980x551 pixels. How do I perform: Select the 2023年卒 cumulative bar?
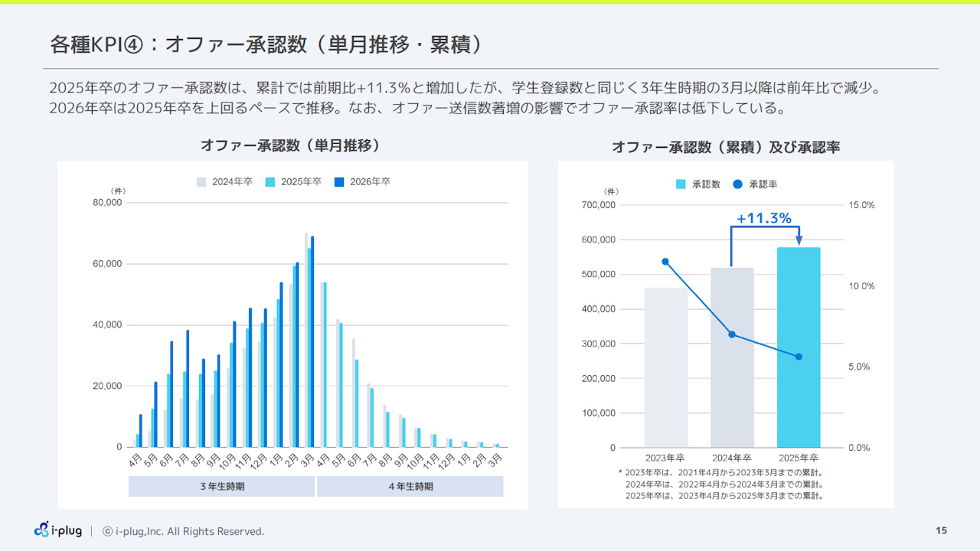coord(665,367)
